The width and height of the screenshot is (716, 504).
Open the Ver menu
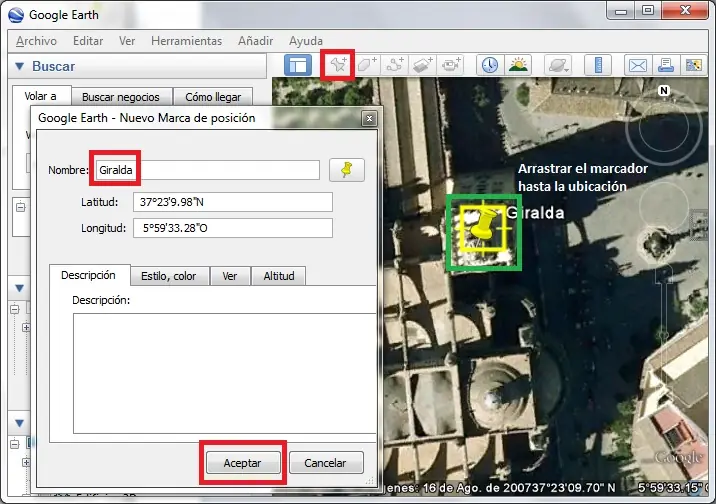(127, 41)
